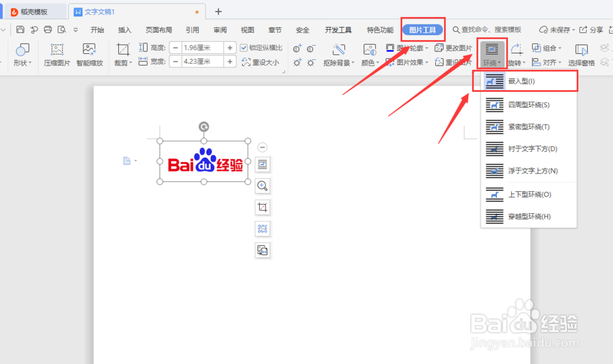Select 紧密型环绕(T) tight wrap option
The height and width of the screenshot is (364, 613).
[528, 127]
